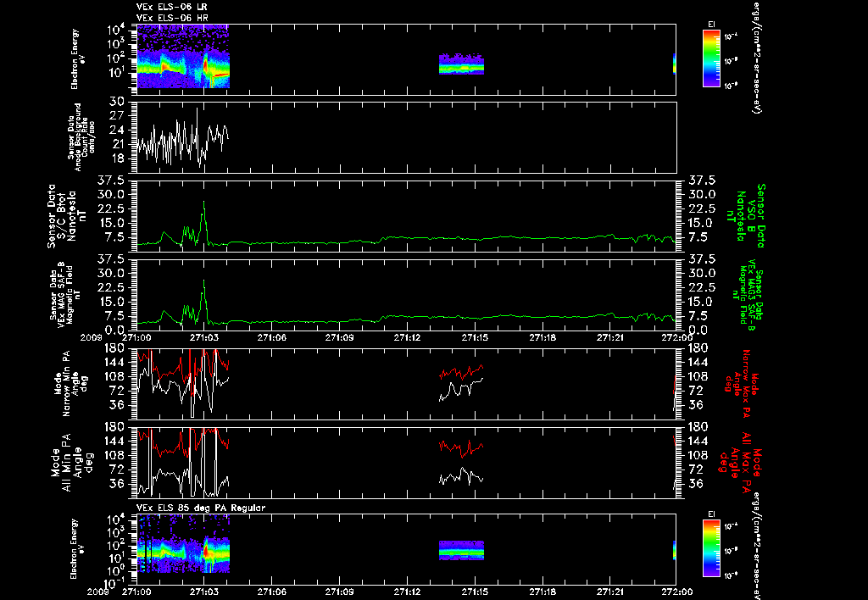Click the mid-day red trace in Narrow PA panel

(461, 371)
